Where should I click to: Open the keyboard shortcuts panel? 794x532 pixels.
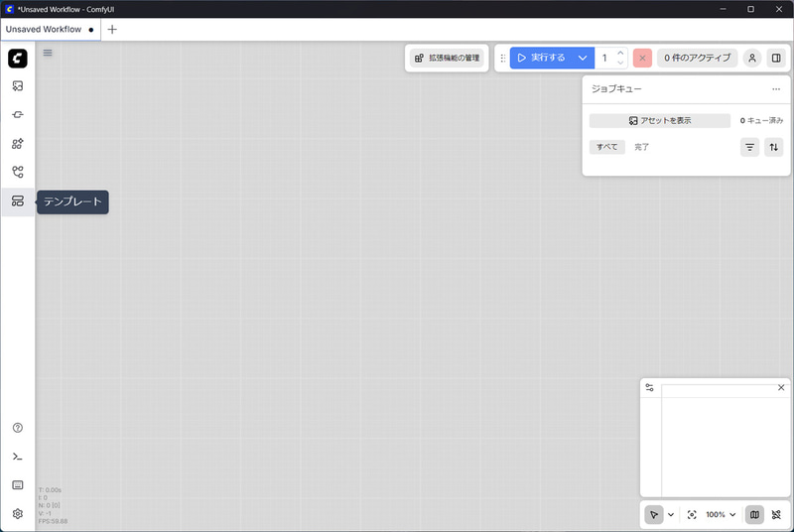click(x=18, y=485)
